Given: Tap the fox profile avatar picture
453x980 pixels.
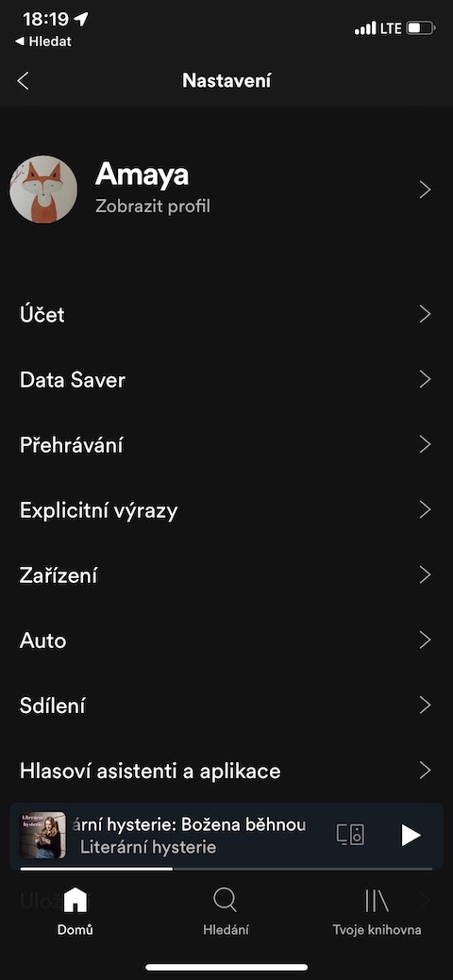Looking at the screenshot, I should tap(43, 190).
